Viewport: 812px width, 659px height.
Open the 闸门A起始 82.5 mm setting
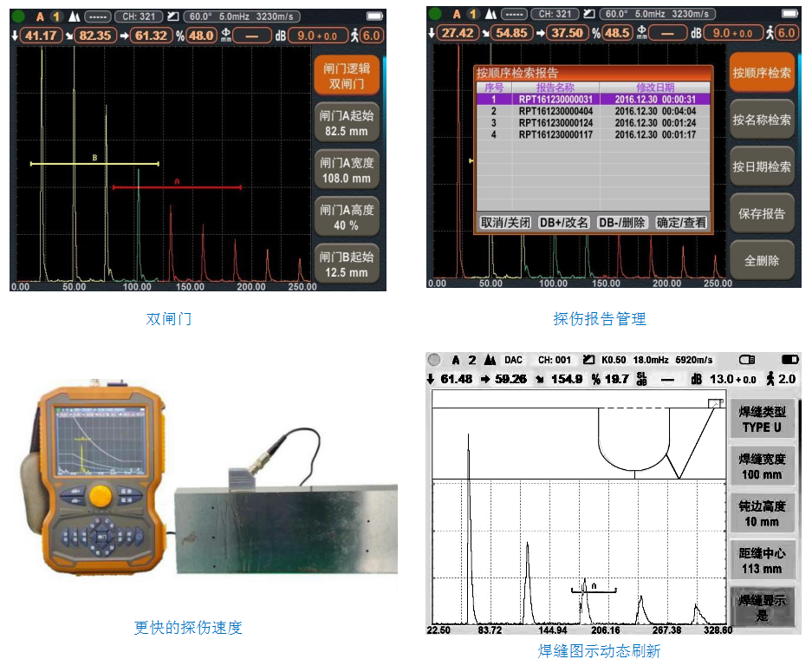click(x=346, y=124)
